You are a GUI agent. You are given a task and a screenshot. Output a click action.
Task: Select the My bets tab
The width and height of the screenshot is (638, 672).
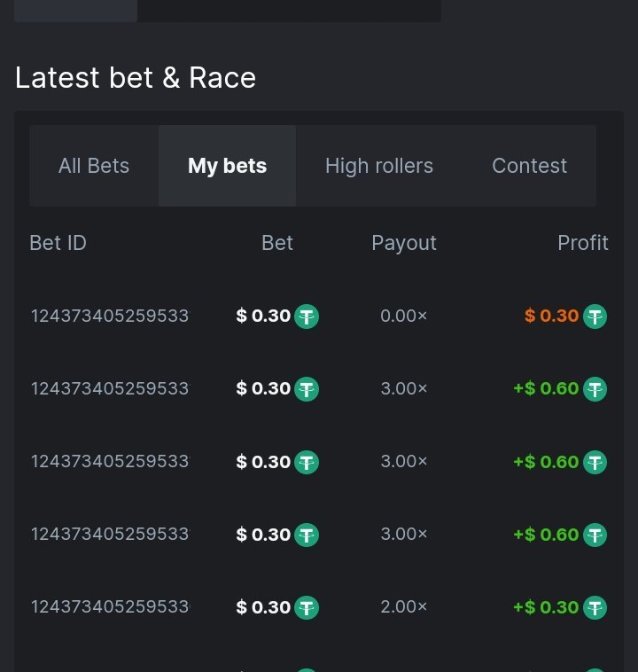tap(227, 166)
